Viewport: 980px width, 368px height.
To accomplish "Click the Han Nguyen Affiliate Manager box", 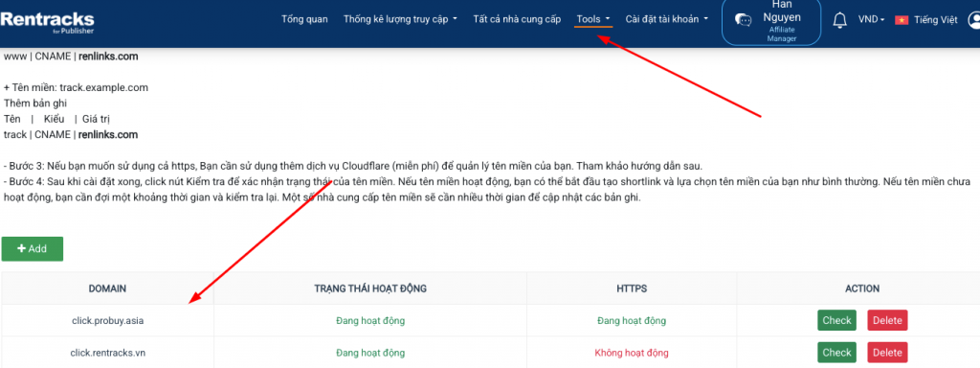I will pos(771,21).
